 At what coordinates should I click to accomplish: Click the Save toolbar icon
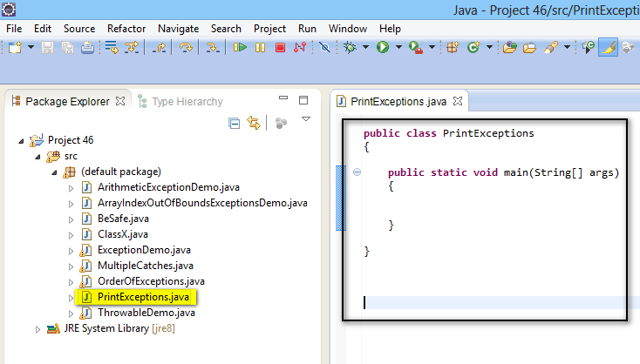(47, 47)
